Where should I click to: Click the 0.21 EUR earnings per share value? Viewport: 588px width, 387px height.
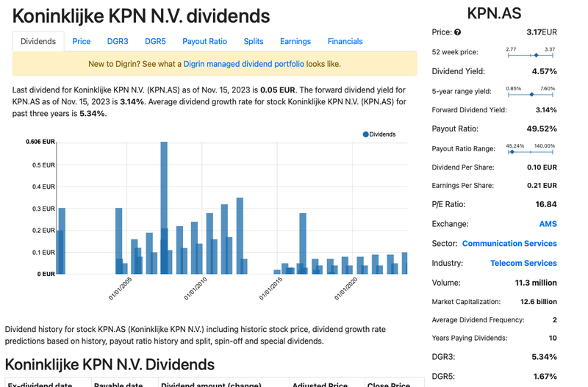pos(542,186)
